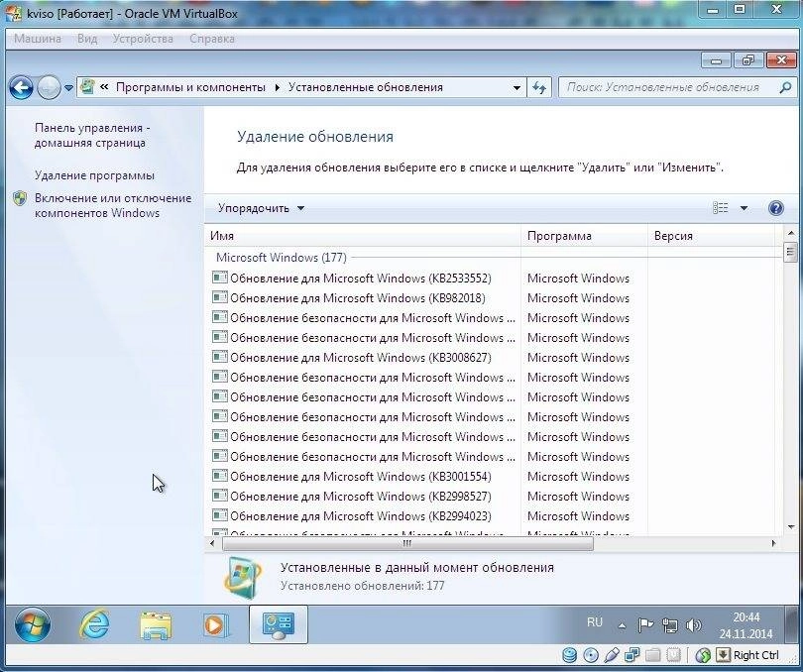The width and height of the screenshot is (803, 672).
Task: Open the Windows Start menu
Action: pyautogui.click(x=33, y=624)
